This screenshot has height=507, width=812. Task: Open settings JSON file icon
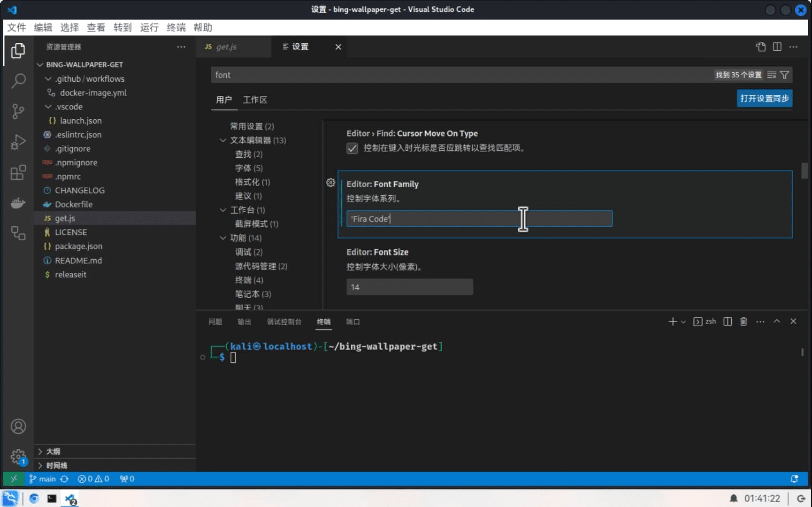click(x=760, y=46)
